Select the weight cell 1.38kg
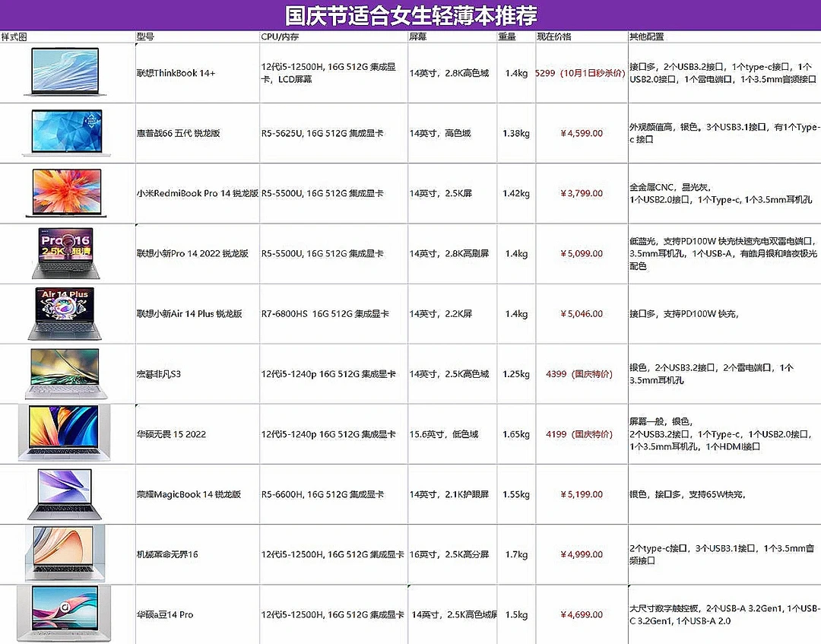Viewport: 821px width, 644px height. point(516,134)
